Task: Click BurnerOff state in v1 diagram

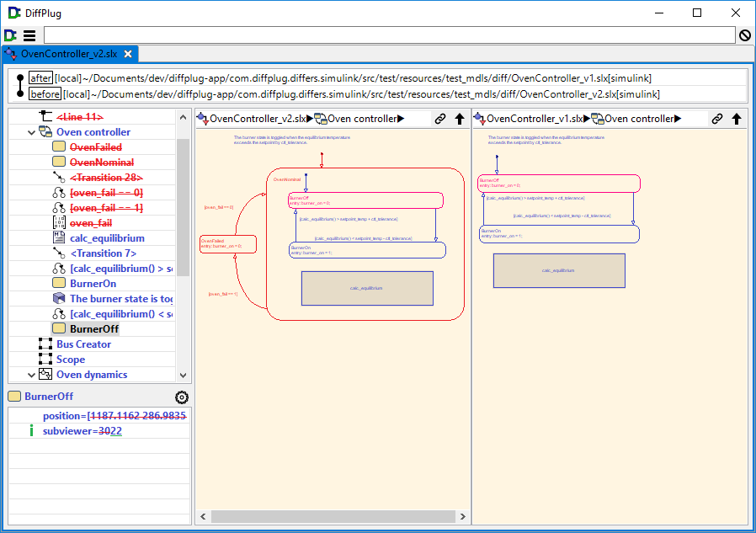Action: 559,184
